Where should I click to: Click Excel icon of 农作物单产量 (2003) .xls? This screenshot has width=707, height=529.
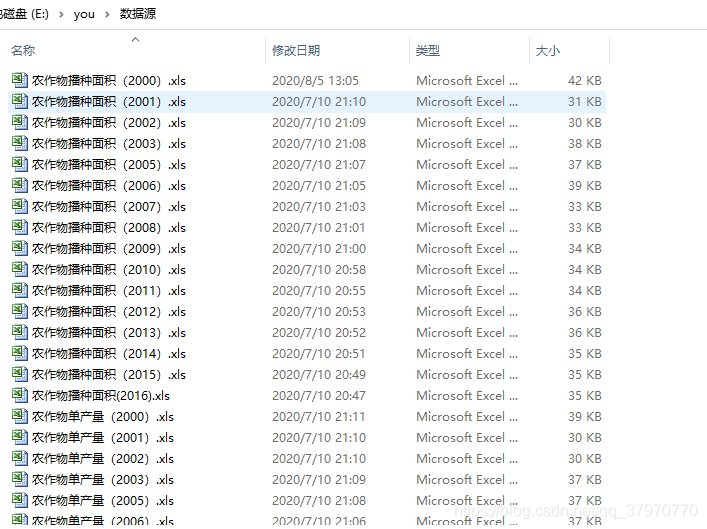19,479
